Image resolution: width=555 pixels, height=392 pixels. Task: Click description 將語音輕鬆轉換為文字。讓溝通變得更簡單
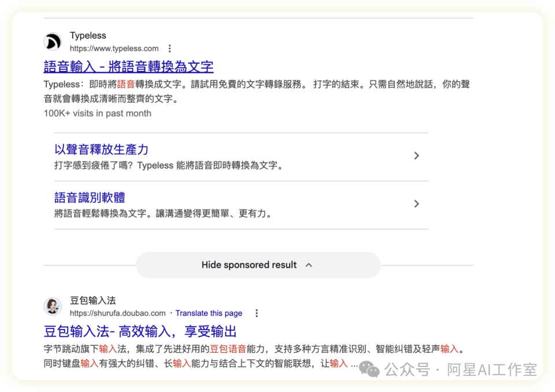point(164,213)
